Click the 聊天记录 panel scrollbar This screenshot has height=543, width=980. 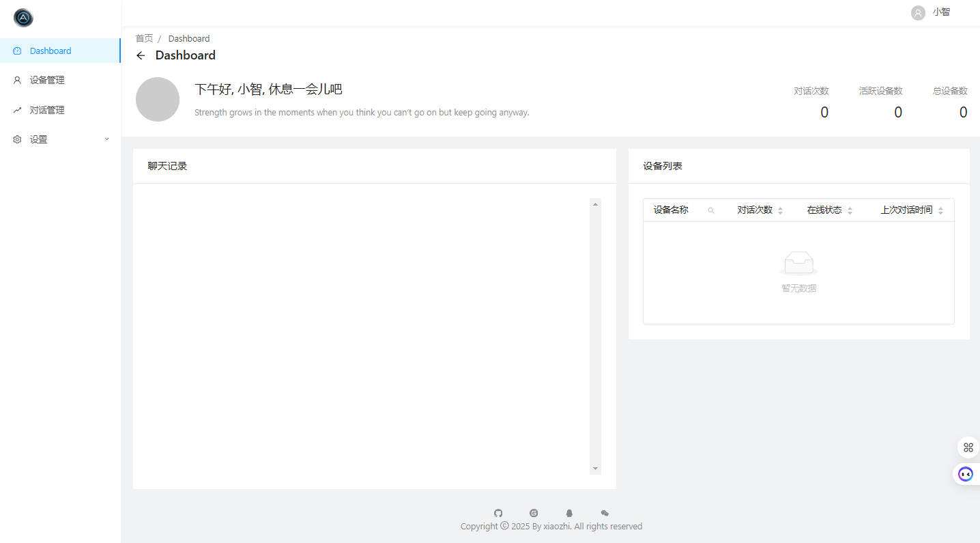595,335
